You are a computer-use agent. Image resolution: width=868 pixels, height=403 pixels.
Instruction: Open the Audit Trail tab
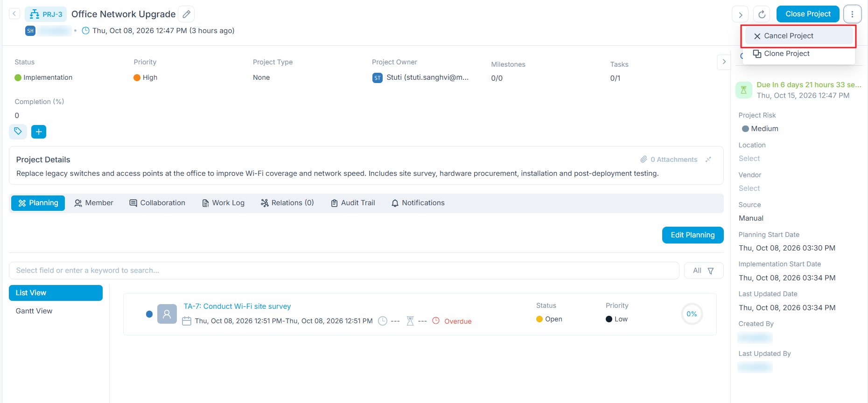[353, 203]
